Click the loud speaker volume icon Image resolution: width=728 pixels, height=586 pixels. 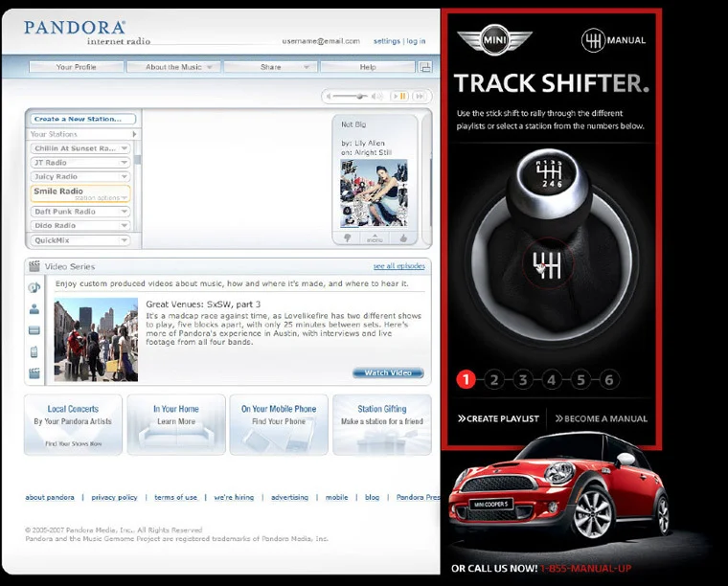pos(377,96)
